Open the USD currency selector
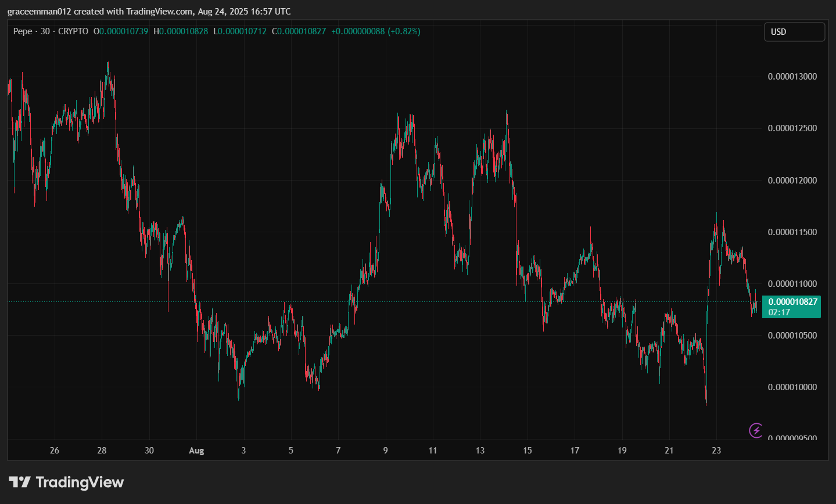This screenshot has height=504, width=836. [794, 32]
